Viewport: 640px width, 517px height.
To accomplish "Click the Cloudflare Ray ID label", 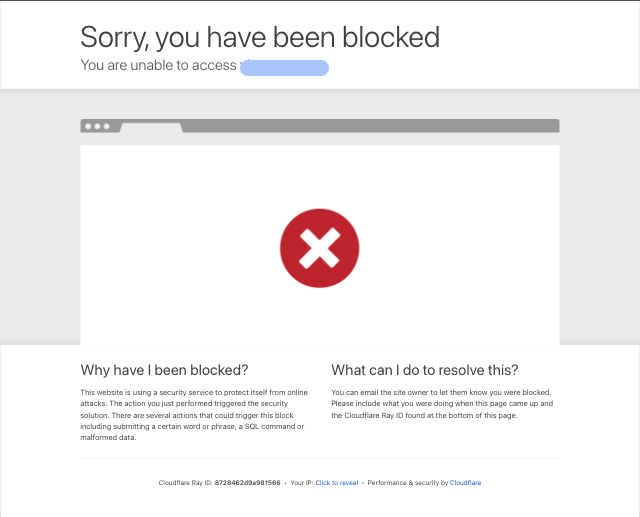I will [186, 483].
